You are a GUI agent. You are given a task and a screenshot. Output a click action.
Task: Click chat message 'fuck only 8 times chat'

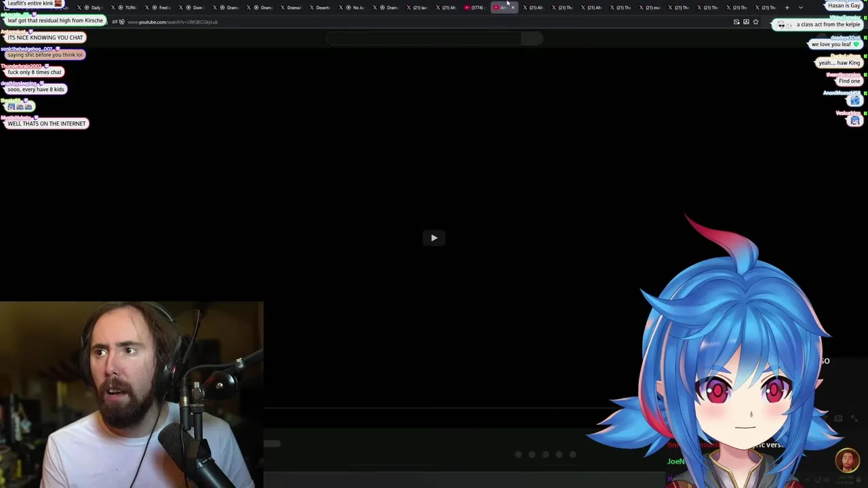point(35,72)
